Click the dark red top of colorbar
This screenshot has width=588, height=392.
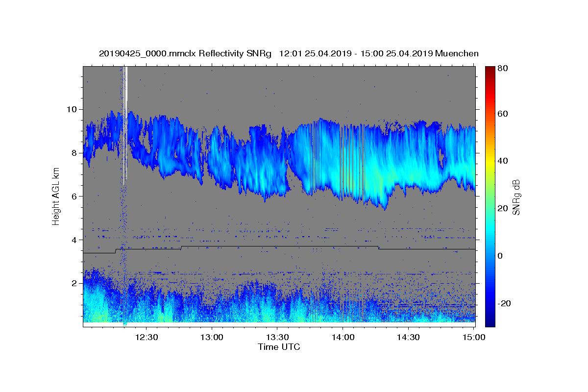coord(490,70)
